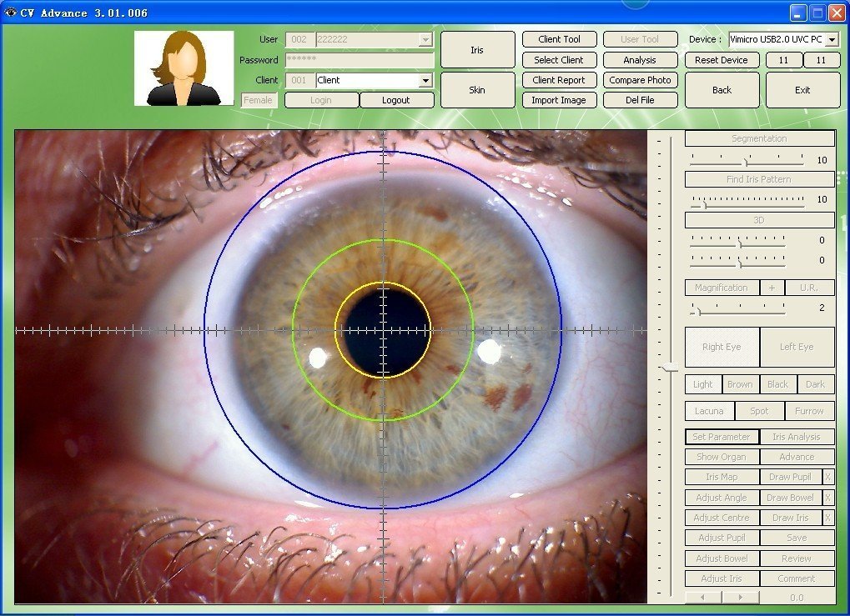Select the Lacuna marker type
The width and height of the screenshot is (850, 616).
[x=708, y=410]
